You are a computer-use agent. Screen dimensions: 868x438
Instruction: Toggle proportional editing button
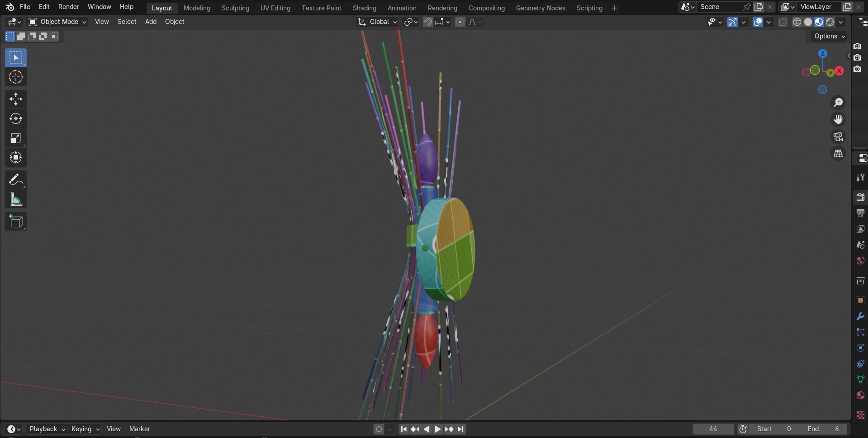[460, 22]
